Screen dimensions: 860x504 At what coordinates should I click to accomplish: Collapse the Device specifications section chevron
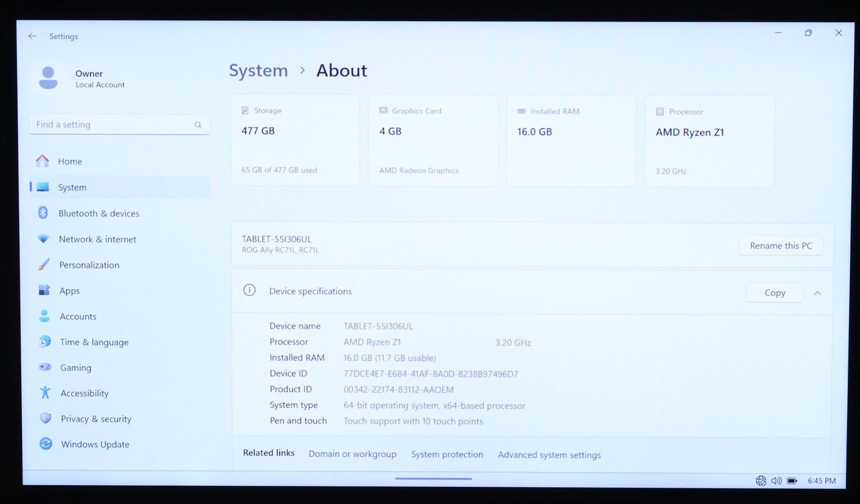817,293
